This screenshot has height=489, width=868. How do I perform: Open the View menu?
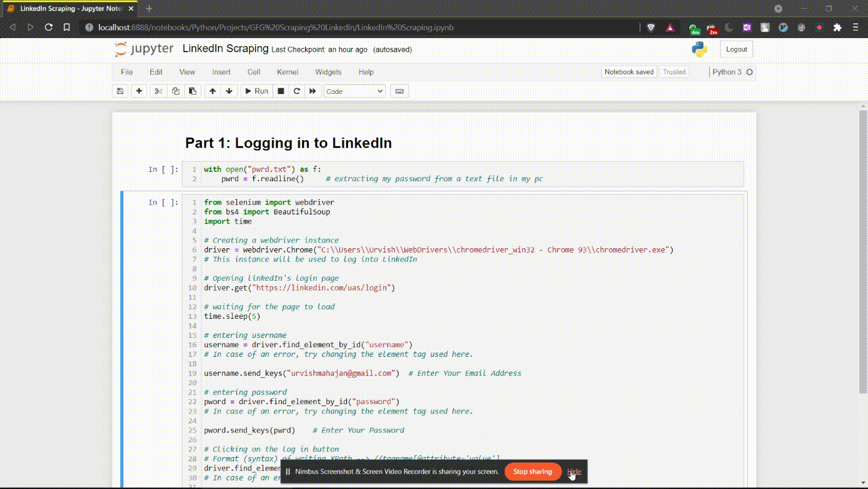[x=187, y=72]
